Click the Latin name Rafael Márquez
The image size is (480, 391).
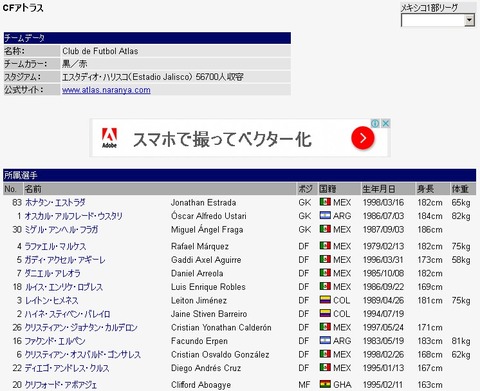pos(200,246)
